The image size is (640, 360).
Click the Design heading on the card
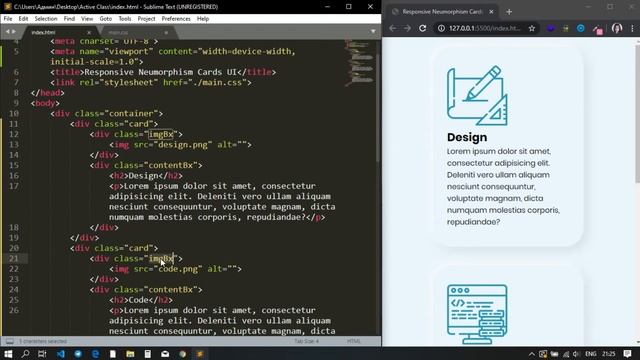tap(467, 137)
